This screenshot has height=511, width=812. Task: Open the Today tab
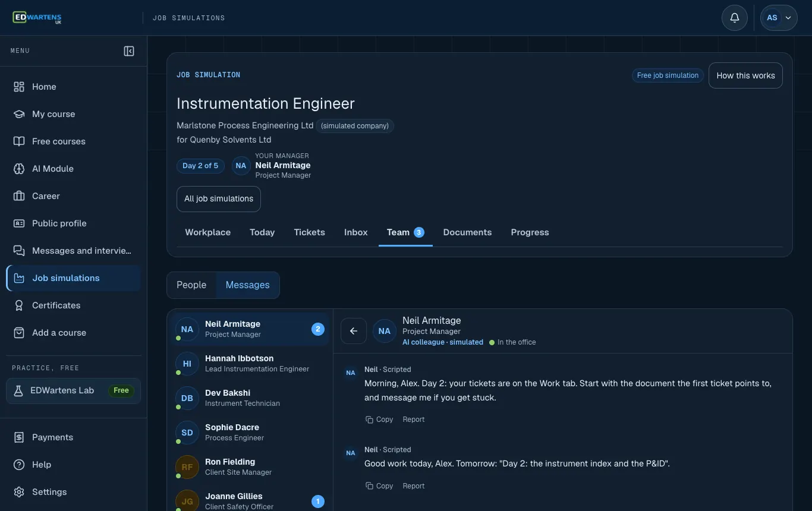(262, 232)
